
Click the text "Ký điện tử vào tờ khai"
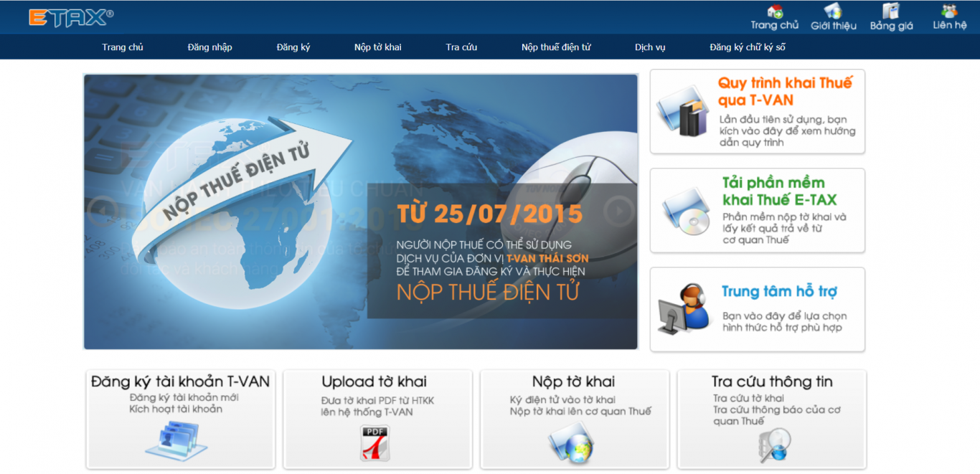click(x=562, y=399)
